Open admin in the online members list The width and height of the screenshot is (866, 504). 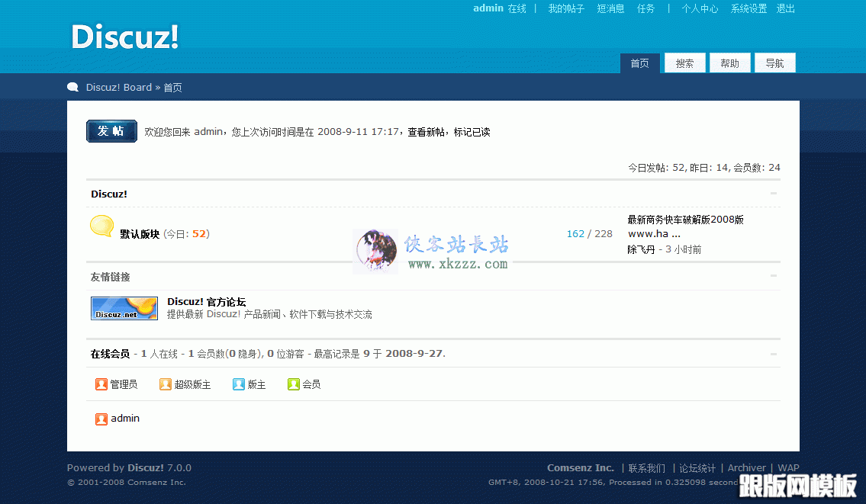point(125,419)
